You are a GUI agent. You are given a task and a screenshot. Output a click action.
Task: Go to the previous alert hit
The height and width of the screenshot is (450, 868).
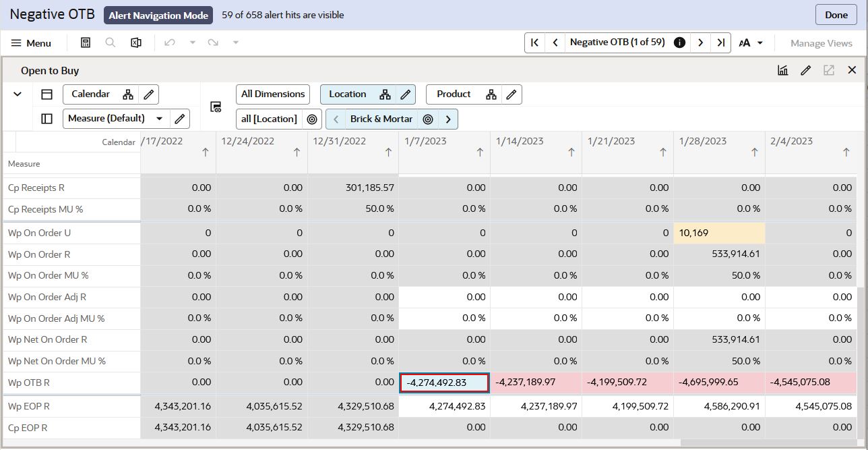(x=555, y=43)
